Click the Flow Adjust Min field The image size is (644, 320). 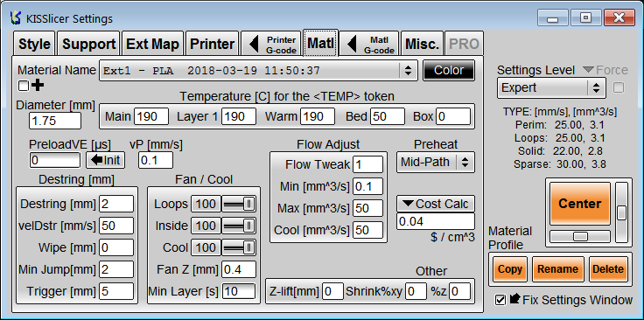367,186
